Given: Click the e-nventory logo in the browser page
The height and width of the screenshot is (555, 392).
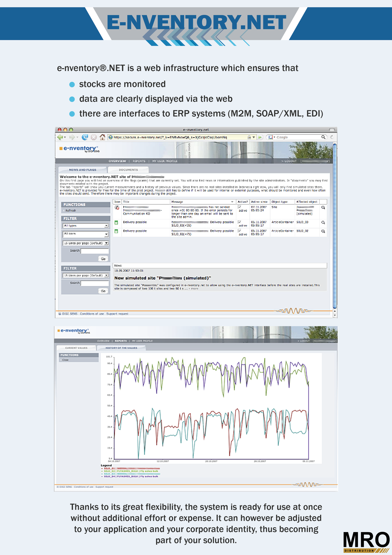Looking at the screenshot, I should click(x=80, y=149).
